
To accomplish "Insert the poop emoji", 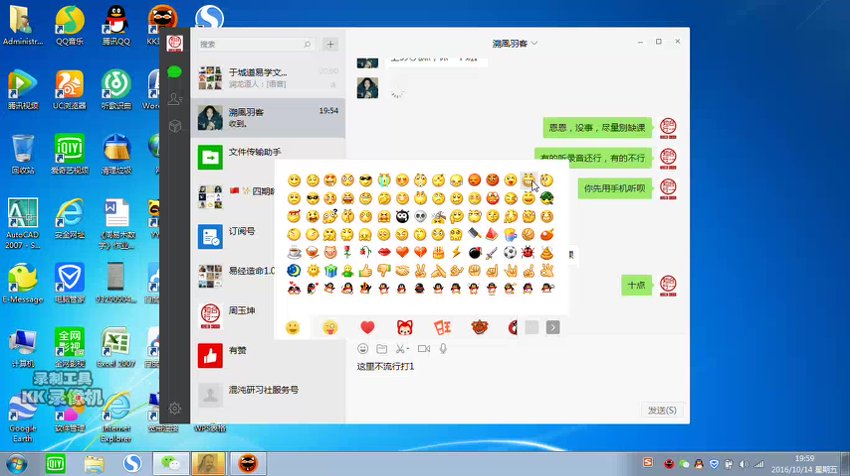I will pyautogui.click(x=546, y=253).
